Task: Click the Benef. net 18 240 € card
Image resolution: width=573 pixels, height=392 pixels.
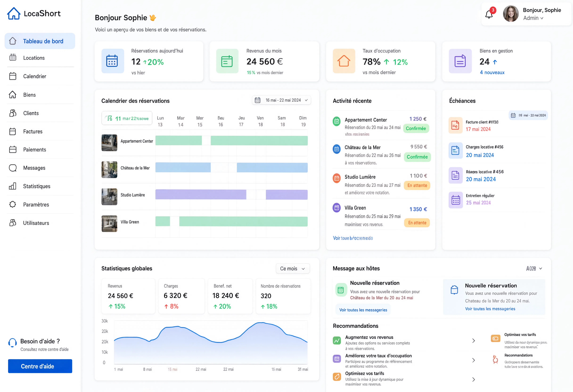Action: pos(230,296)
